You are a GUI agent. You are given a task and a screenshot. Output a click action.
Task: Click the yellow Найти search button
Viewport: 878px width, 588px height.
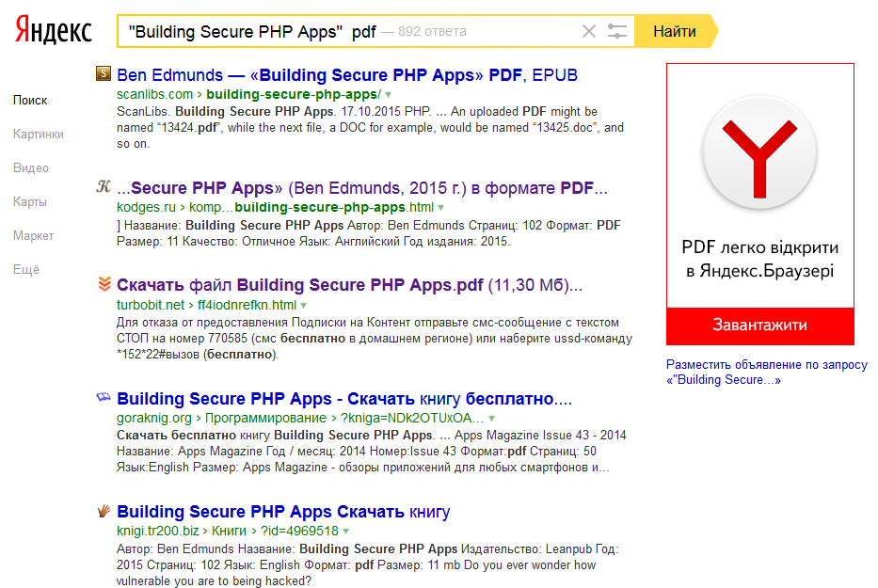tap(676, 31)
